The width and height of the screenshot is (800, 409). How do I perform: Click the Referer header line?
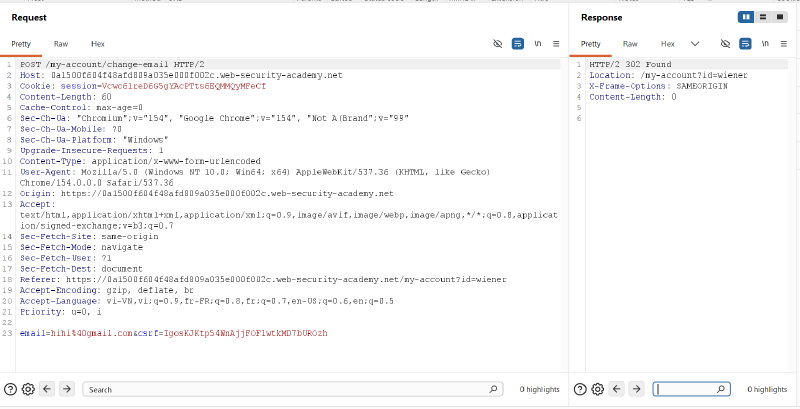coord(263,279)
